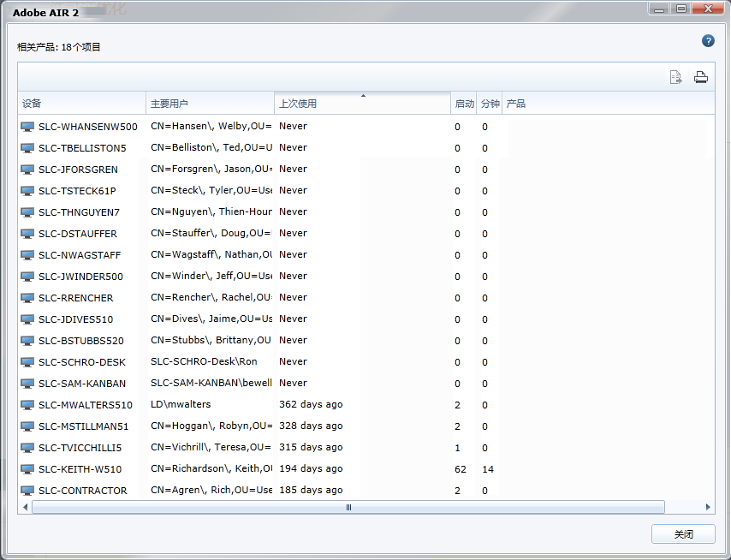This screenshot has height=560, width=731.
Task: Click computer icon for SLC-JFORSGREN
Action: (27, 170)
